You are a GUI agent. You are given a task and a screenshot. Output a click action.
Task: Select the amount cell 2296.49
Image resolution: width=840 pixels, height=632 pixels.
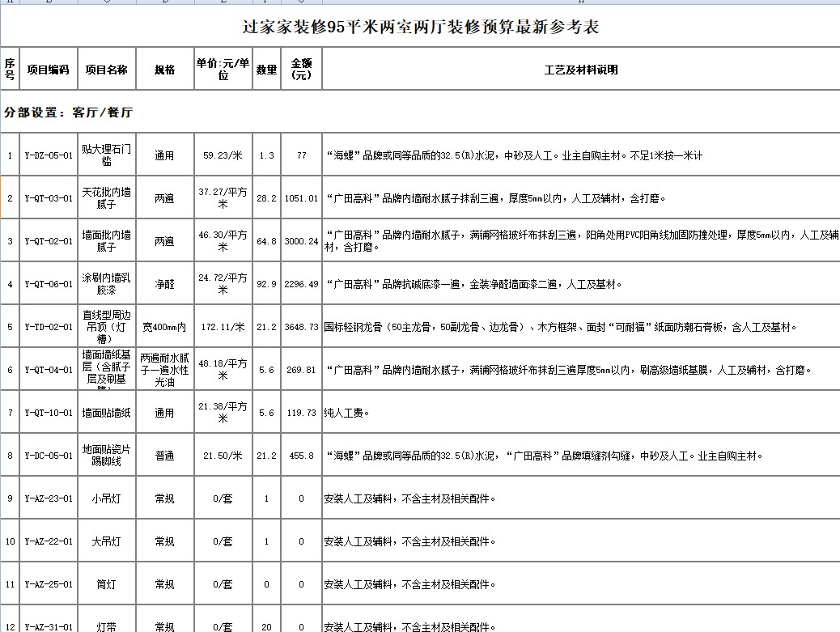(x=301, y=284)
